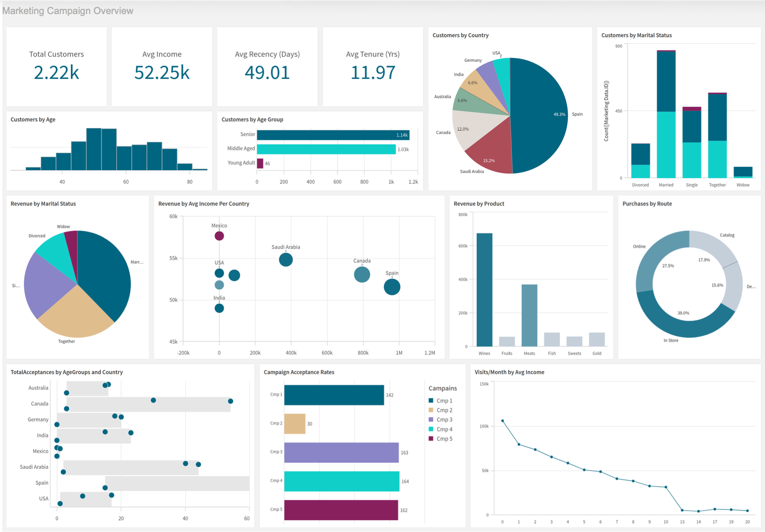The width and height of the screenshot is (765, 532).
Task: Select the Cmp 4 acceptance bar
Action: click(341, 481)
